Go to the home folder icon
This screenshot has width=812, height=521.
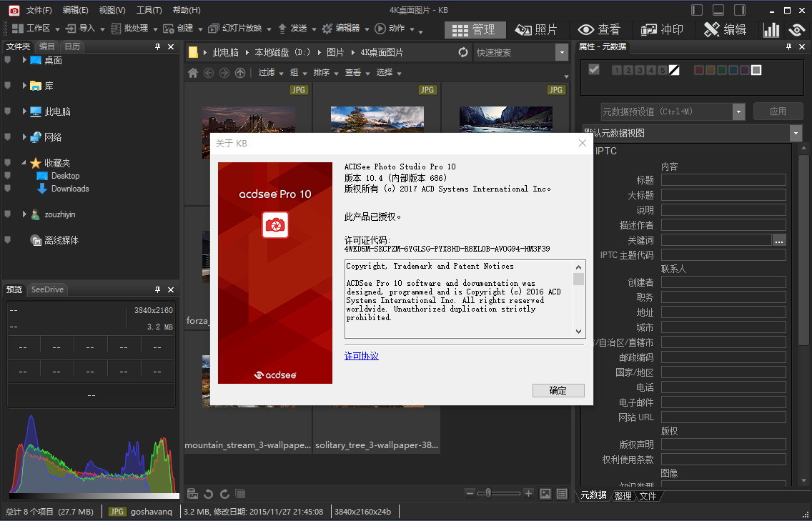point(192,72)
